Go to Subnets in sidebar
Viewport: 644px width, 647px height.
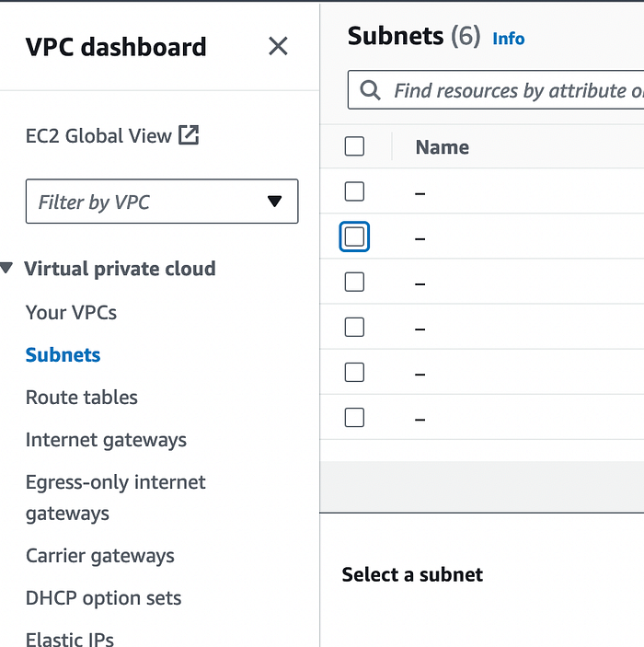coord(63,354)
